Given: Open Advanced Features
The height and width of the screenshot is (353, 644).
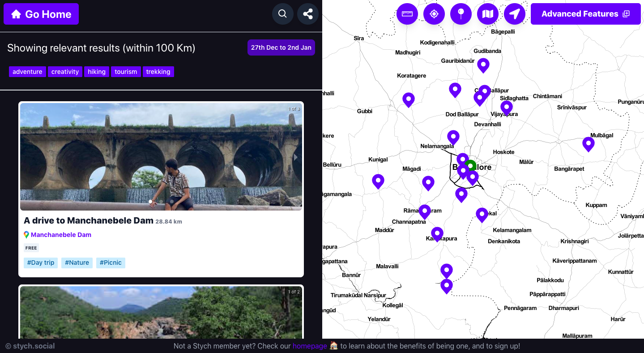Looking at the screenshot, I should click(x=586, y=14).
